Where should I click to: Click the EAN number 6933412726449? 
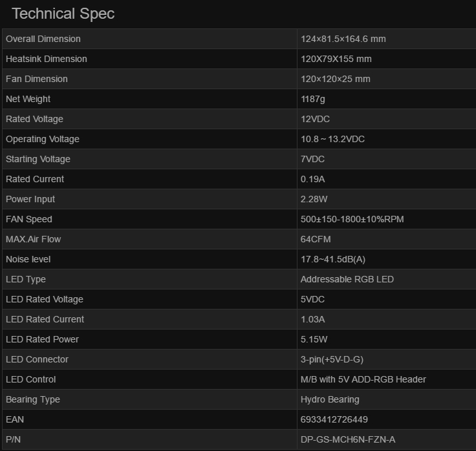click(334, 419)
